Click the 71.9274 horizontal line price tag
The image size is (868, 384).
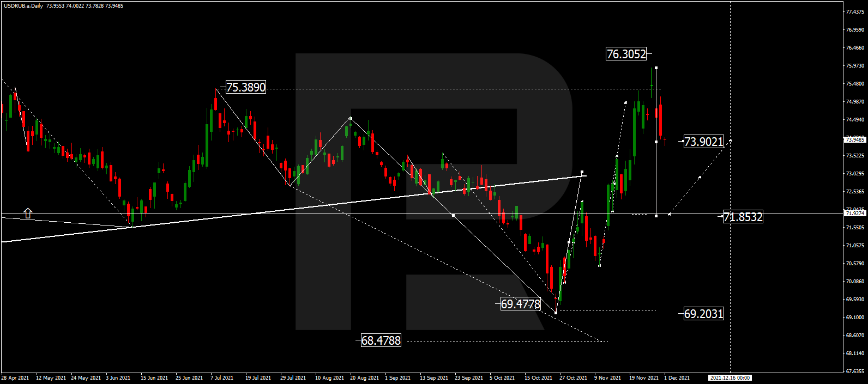pos(854,214)
